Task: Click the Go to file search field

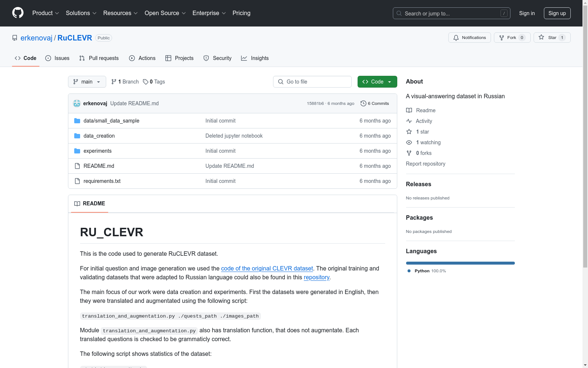Action: coord(312,82)
